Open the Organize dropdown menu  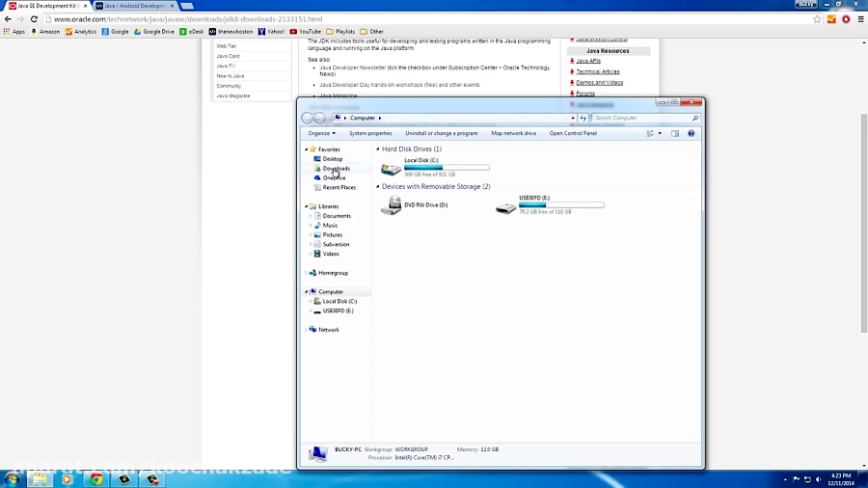pos(321,133)
